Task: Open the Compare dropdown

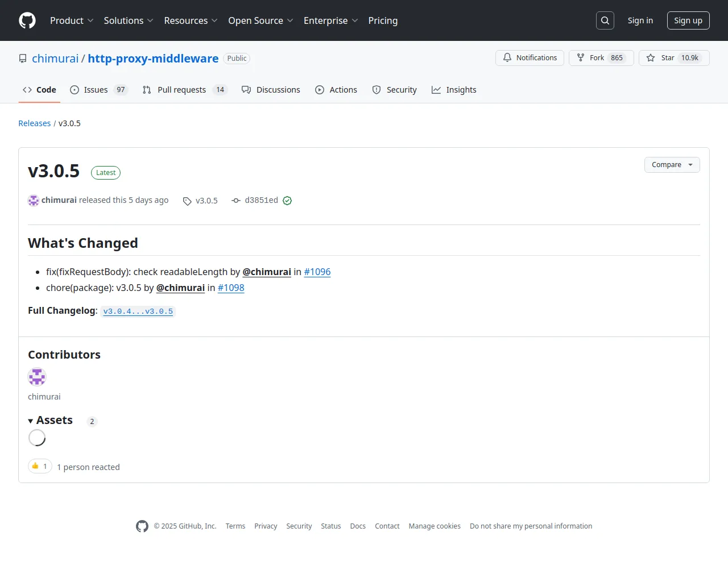Action: pyautogui.click(x=672, y=165)
